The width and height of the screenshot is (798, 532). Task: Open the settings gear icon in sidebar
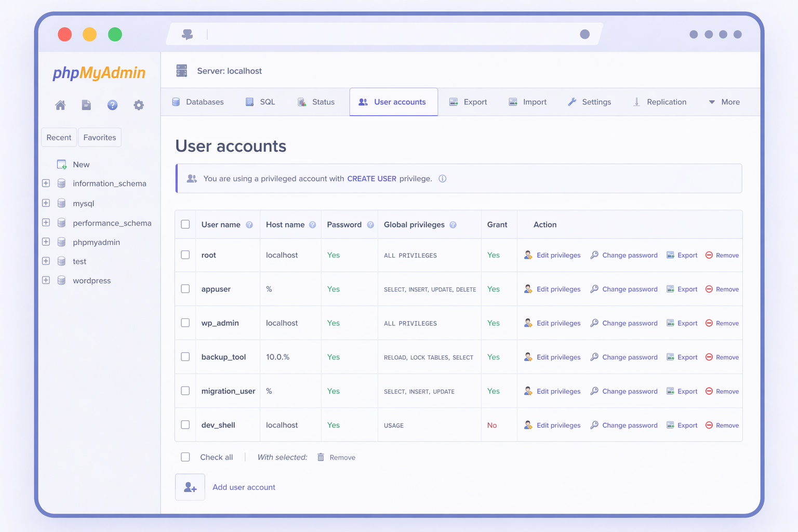click(139, 105)
